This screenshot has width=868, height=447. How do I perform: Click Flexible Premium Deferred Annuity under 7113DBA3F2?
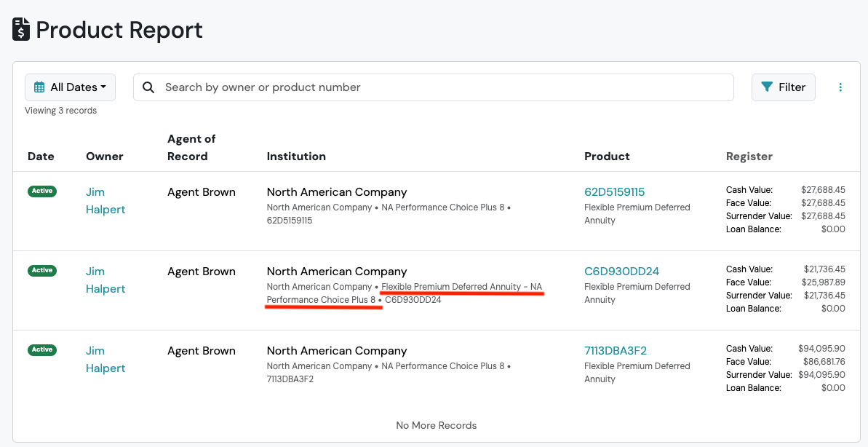coord(637,373)
